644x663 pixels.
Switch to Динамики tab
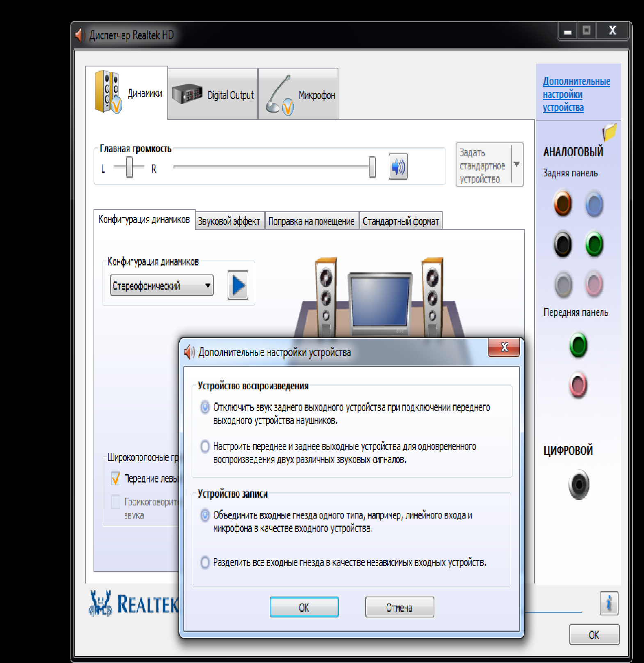[x=126, y=93]
